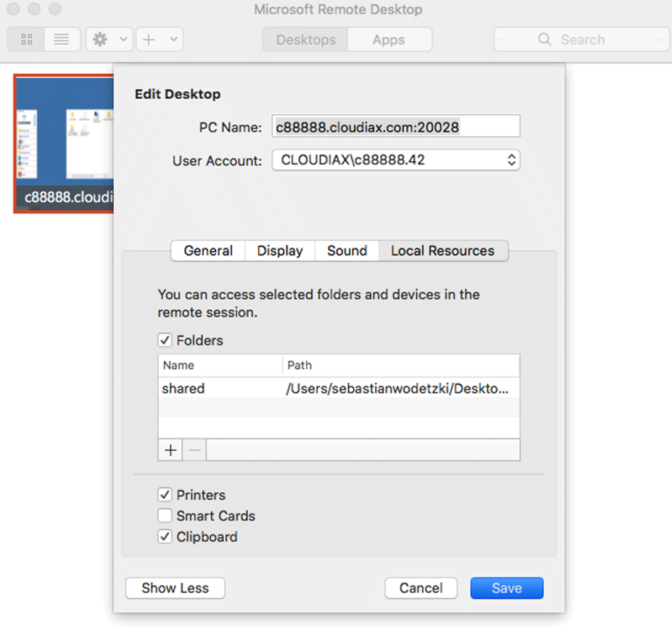This screenshot has height=644, width=672.
Task: Add a folder with plus button
Action: pyautogui.click(x=171, y=450)
